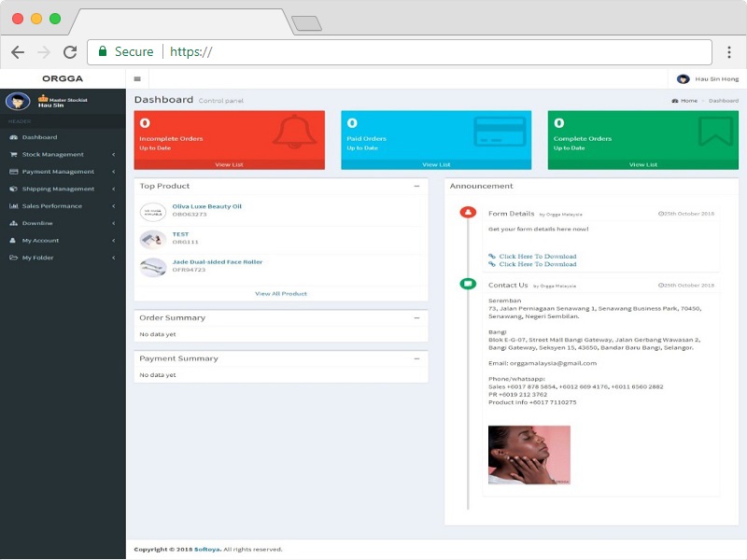Screen dimensions: 747x560
Task: Click the Home breadcrumb icon
Action: point(675,101)
